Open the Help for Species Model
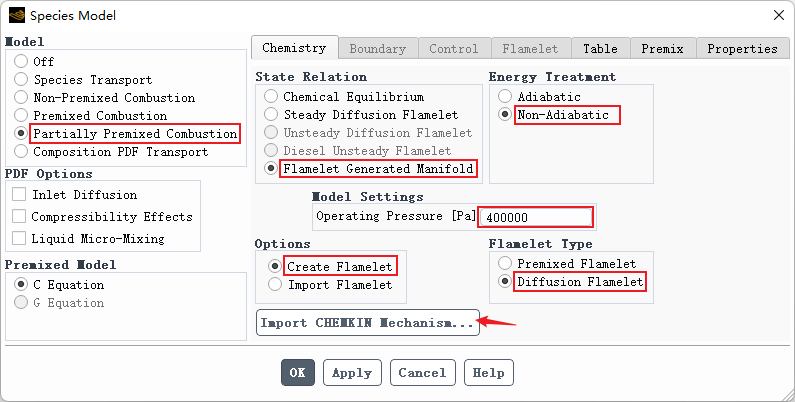795x402 pixels. click(488, 373)
